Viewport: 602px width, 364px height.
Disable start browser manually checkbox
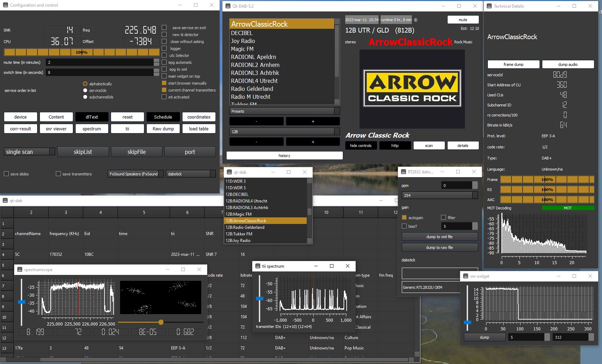[164, 83]
